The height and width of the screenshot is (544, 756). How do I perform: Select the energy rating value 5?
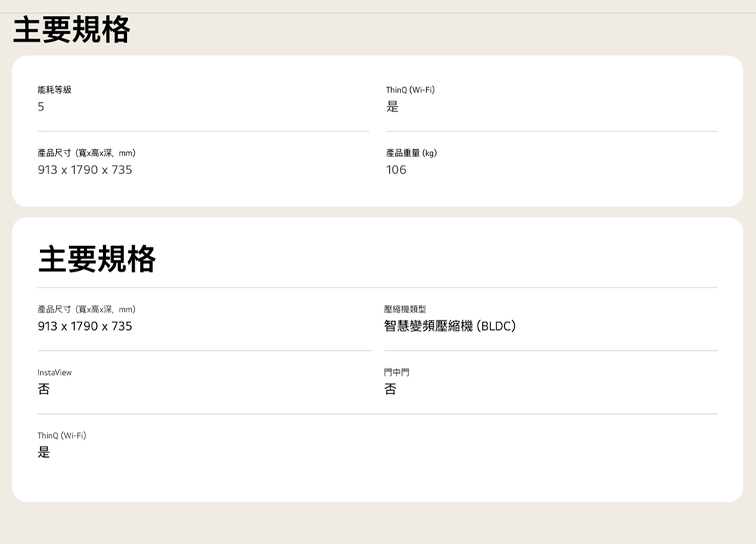(x=41, y=107)
